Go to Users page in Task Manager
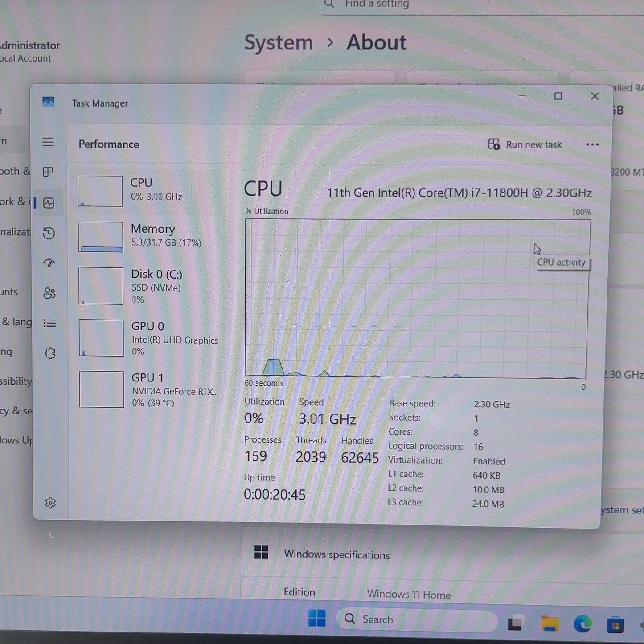 pyautogui.click(x=49, y=293)
